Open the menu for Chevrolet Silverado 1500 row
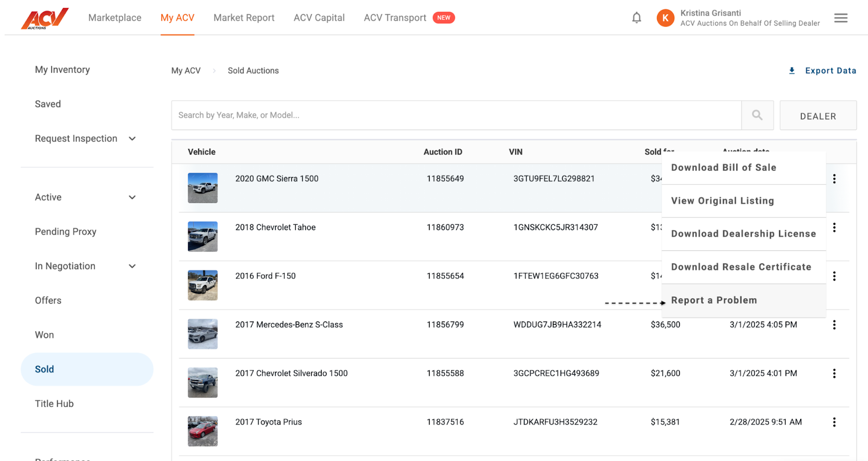 click(x=834, y=374)
